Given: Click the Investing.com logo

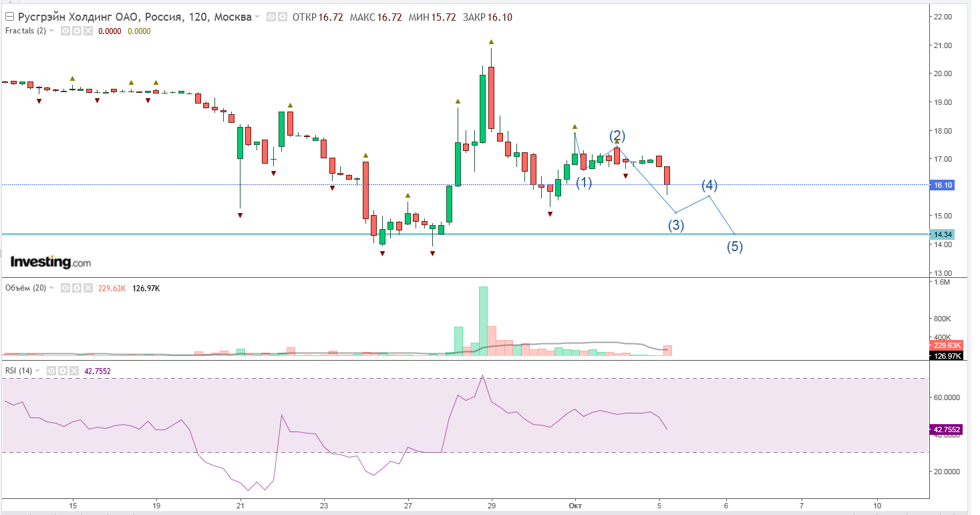Looking at the screenshot, I should 51,262.
